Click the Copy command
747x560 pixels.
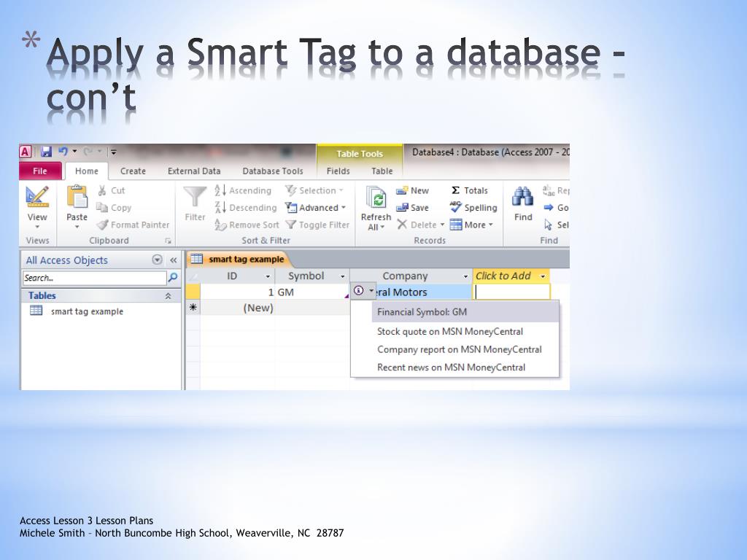pyautogui.click(x=113, y=208)
